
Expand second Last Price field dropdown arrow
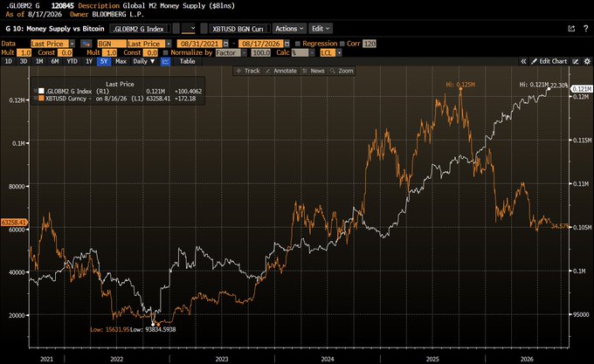[169, 44]
